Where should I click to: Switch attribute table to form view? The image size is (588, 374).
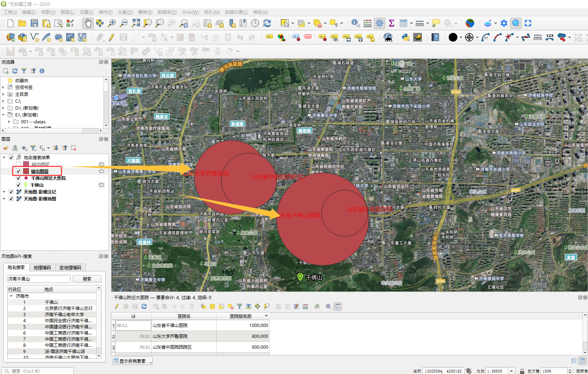(x=574, y=361)
